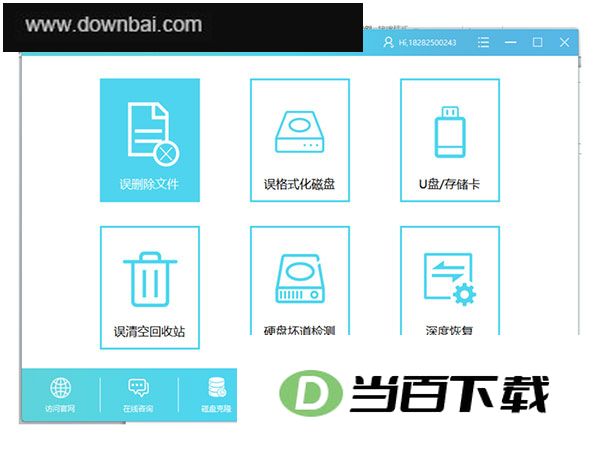600x450 pixels.
Task: Click the 访问官网 globe icon
Action: tap(60, 388)
